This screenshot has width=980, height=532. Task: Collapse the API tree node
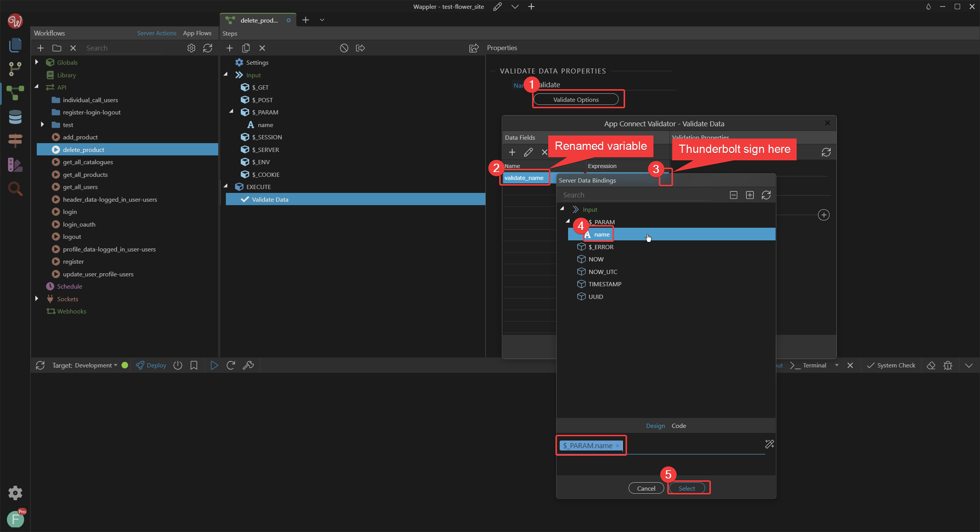[37, 86]
